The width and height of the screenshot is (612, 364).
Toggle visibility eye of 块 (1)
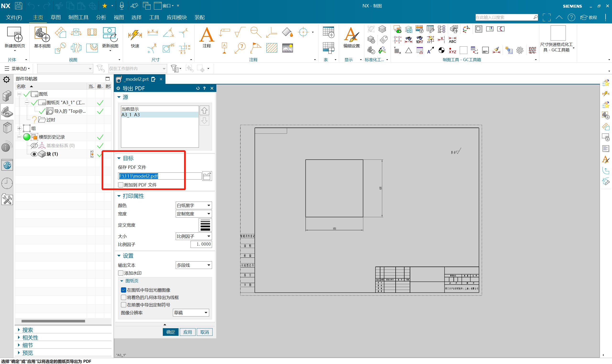(34, 154)
